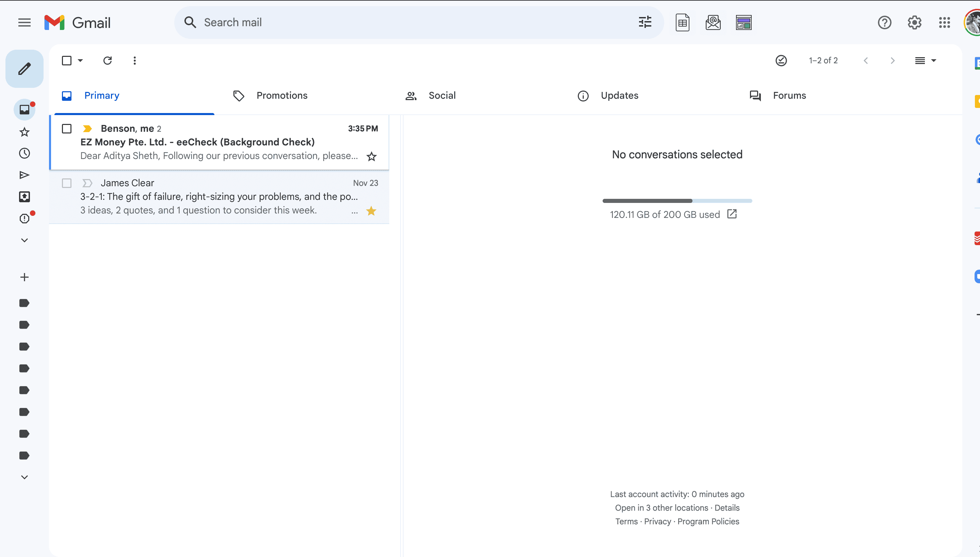Check the Benson email checkbox
Image resolution: width=980 pixels, height=557 pixels.
pos(66,129)
